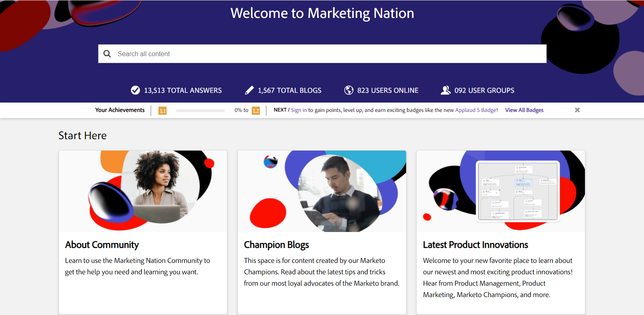The height and width of the screenshot is (315, 644).
Task: Open Champion Blogs card image
Action: click(x=322, y=191)
